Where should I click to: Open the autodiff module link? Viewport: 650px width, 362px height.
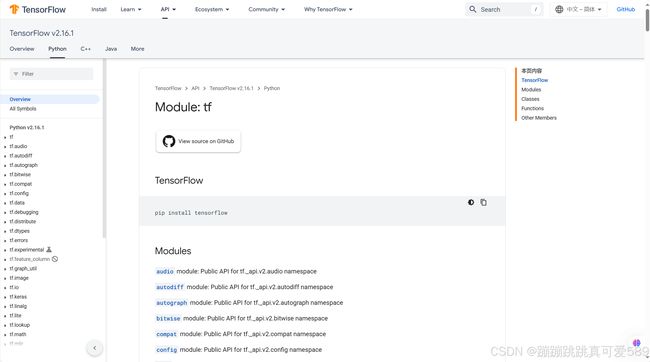(x=170, y=287)
